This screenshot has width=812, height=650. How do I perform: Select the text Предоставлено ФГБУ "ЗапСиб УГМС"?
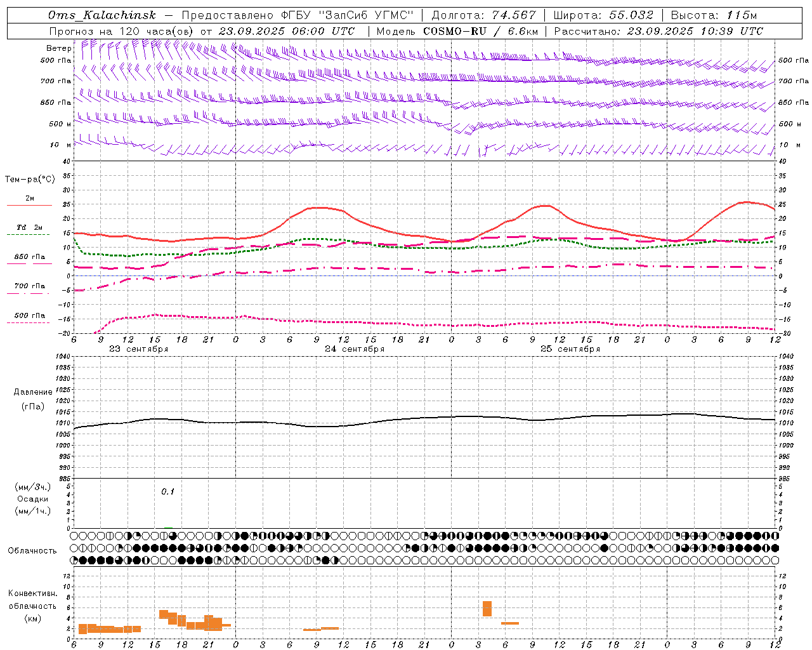[x=298, y=15]
